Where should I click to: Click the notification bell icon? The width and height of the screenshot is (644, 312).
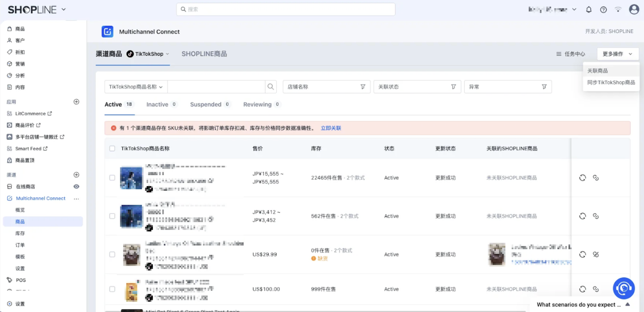coord(589,10)
